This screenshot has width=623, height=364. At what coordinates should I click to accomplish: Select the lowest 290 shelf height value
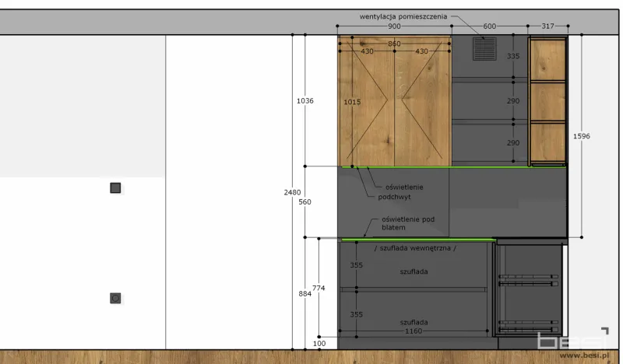coord(513,143)
